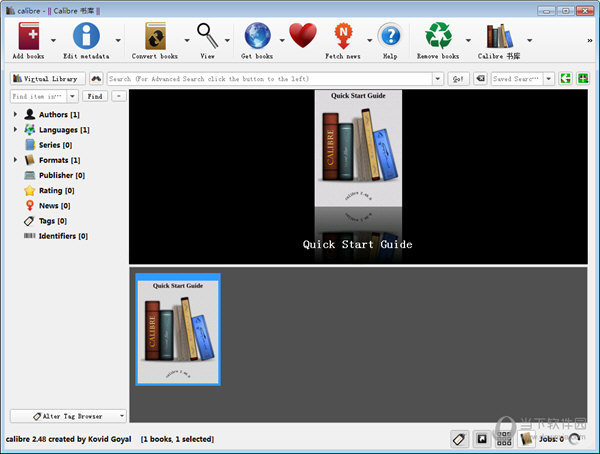Click the red heart donate icon
The image size is (600, 454).
point(303,36)
